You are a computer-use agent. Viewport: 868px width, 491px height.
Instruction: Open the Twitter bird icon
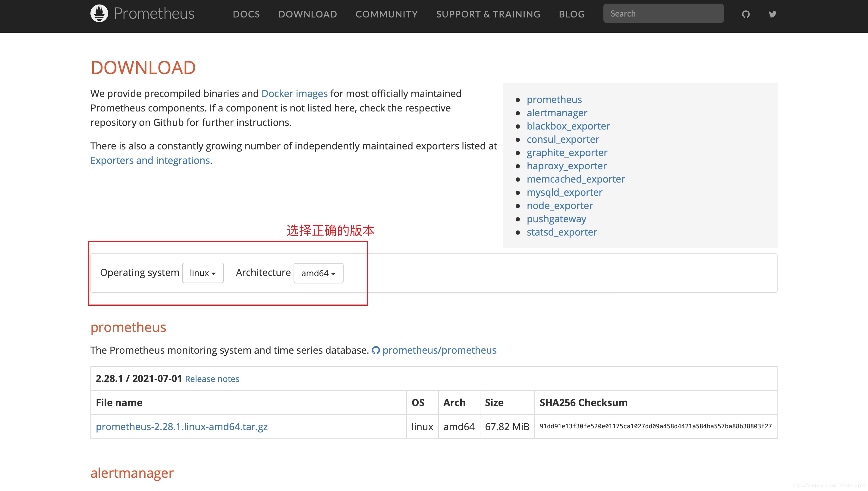[772, 14]
